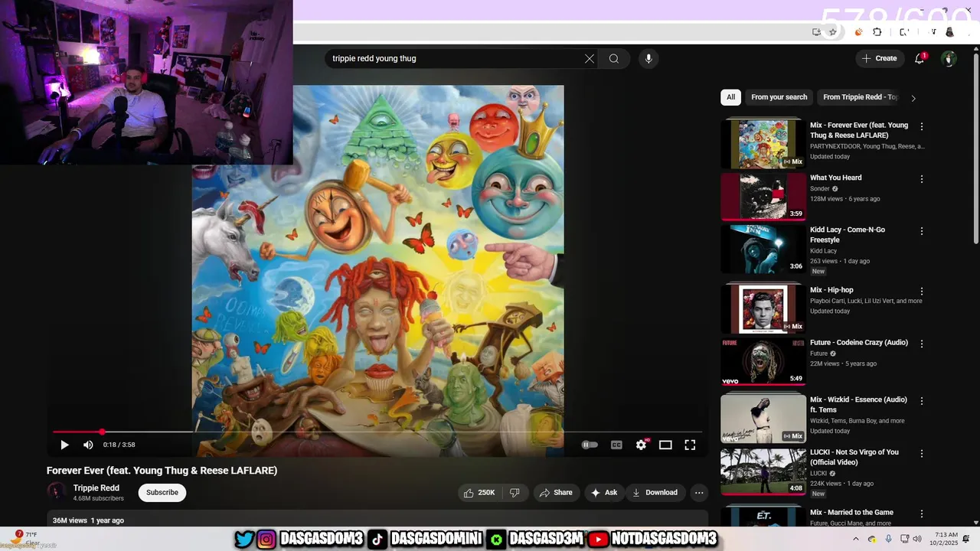
Task: Show more filter chips with right arrow
Action: point(913,98)
